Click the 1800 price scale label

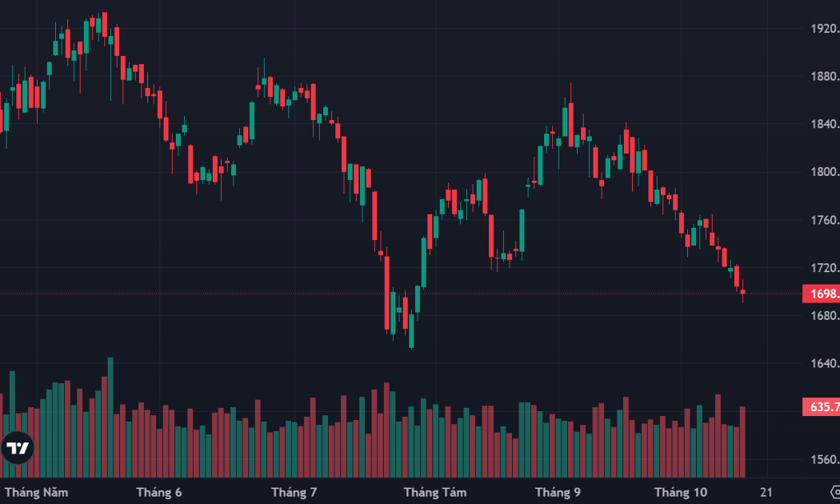(825, 172)
